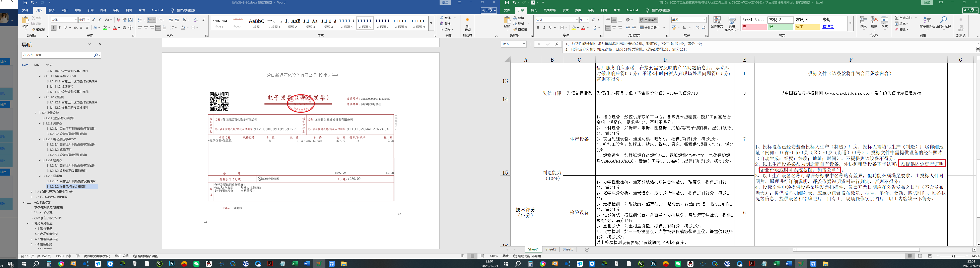Screen dimensions: 980x268
Task: Click Excel's Format Painter (格式刷)
Action: 520,29
